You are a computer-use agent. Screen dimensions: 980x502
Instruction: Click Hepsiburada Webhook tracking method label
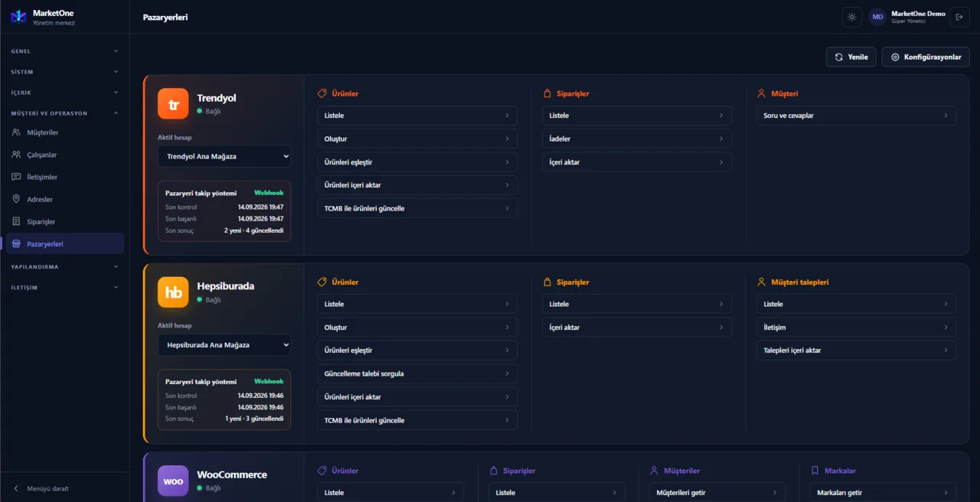coord(269,381)
